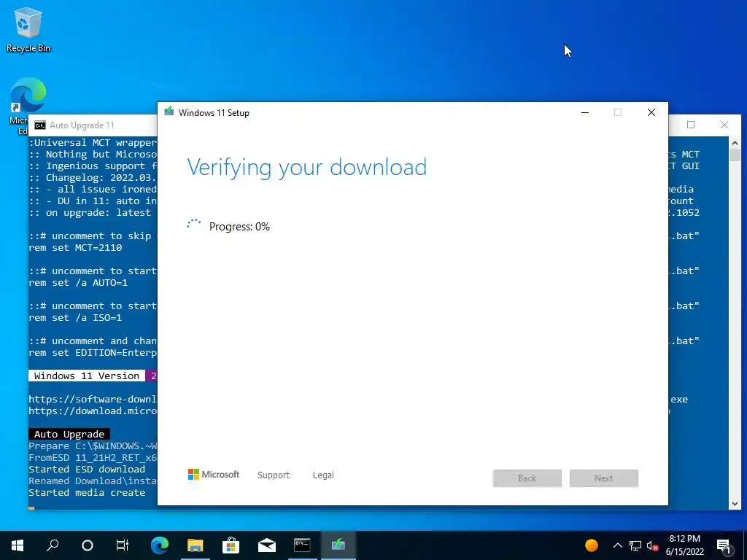Click the Auto Upgrade 11 console window icon
Image resolution: width=747 pixels, height=560 pixels.
click(40, 125)
